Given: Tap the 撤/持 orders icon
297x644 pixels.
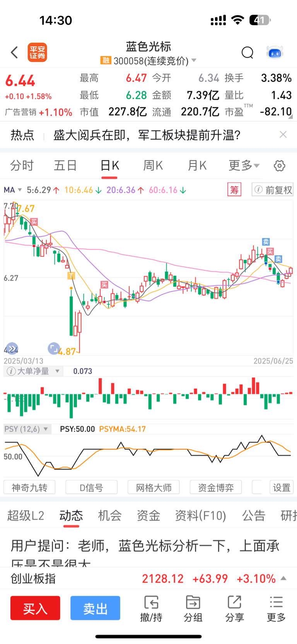Looking at the screenshot, I should pos(151,609).
